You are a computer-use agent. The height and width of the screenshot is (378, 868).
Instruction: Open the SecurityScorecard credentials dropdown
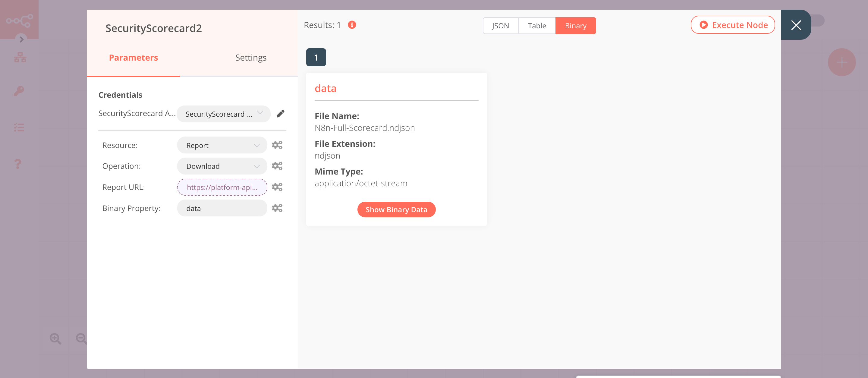223,114
